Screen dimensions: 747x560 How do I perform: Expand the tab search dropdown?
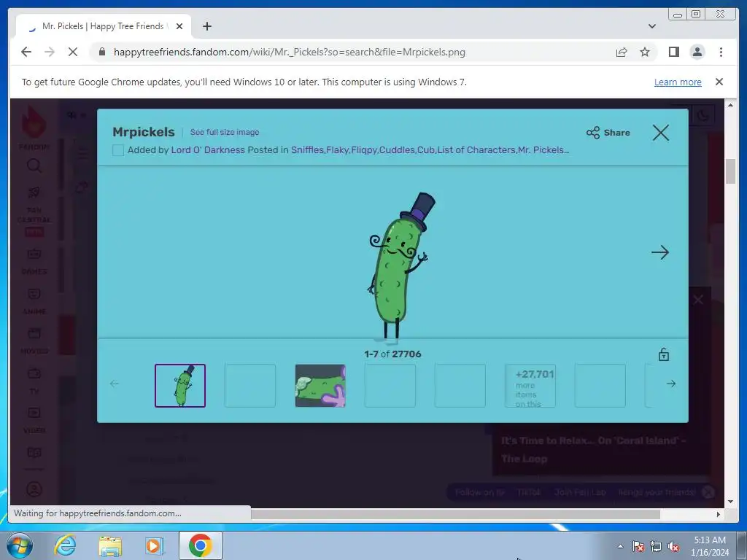[x=652, y=26]
